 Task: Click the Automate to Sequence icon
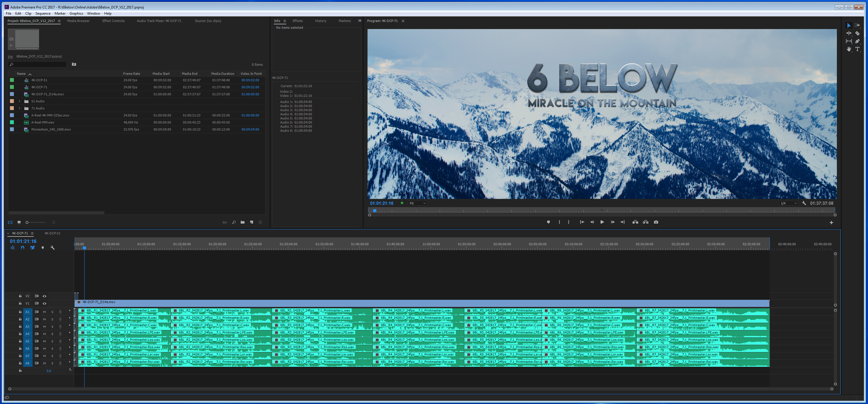point(225,222)
